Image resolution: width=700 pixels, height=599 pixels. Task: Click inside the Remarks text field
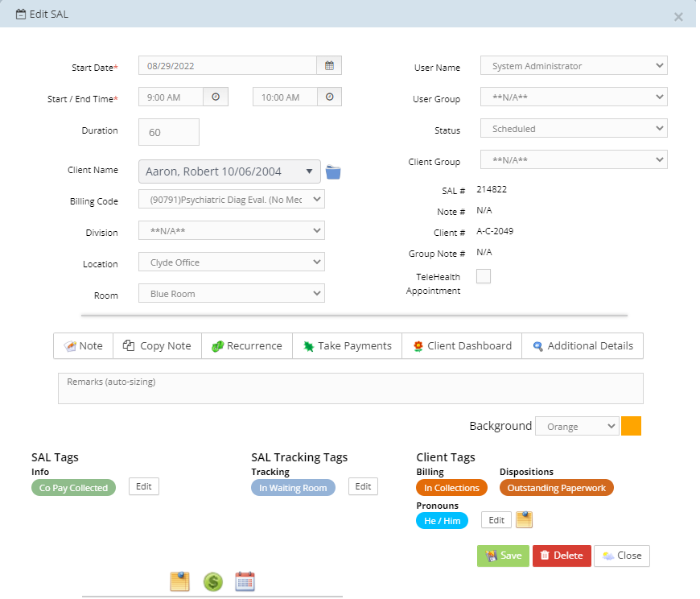pyautogui.click(x=349, y=388)
